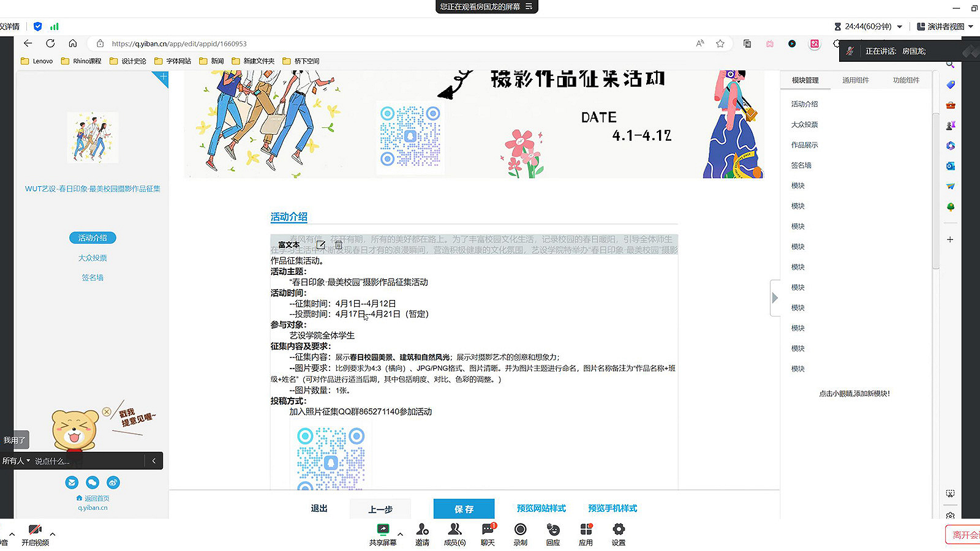Go back with the browser back arrow
Image resolution: width=980 pixels, height=551 pixels.
28,43
